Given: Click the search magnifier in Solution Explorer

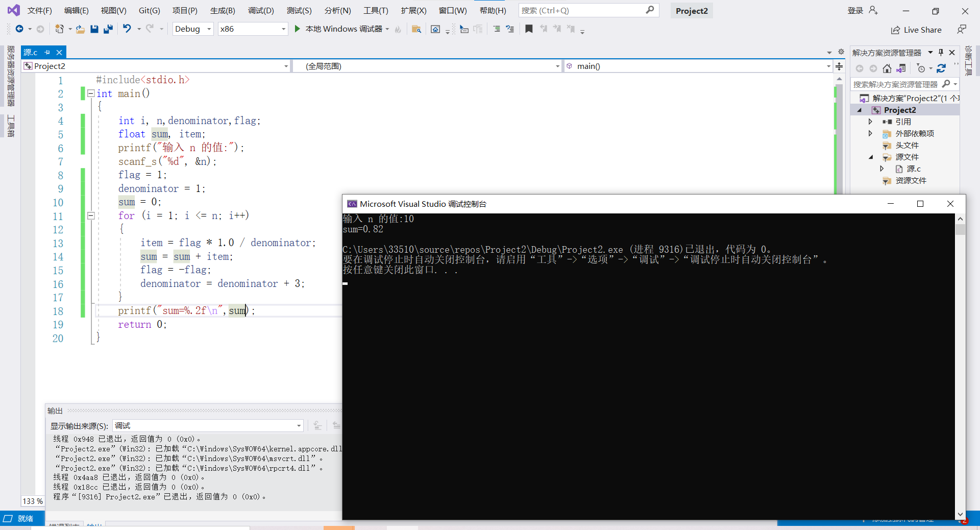Looking at the screenshot, I should click(x=946, y=84).
